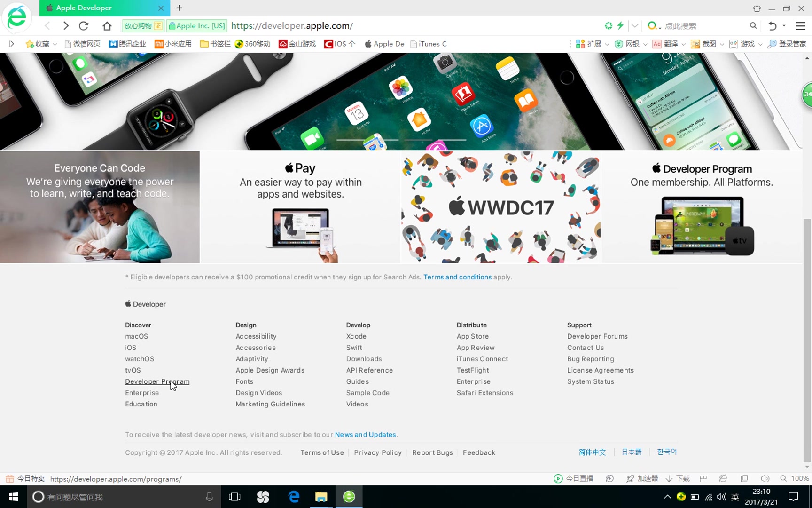Viewport: 812px width, 508px height.
Task: Open Apple De bookmark
Action: [384, 44]
